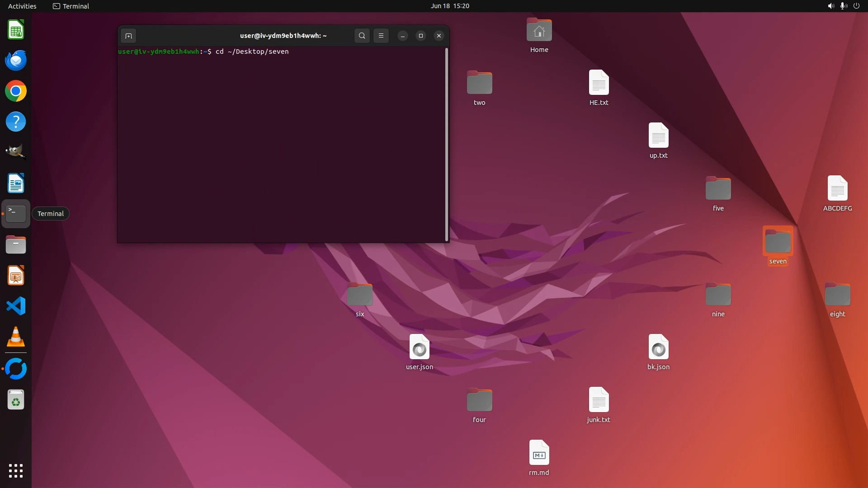Open the Trash from the dock
868x488 pixels.
(x=16, y=400)
